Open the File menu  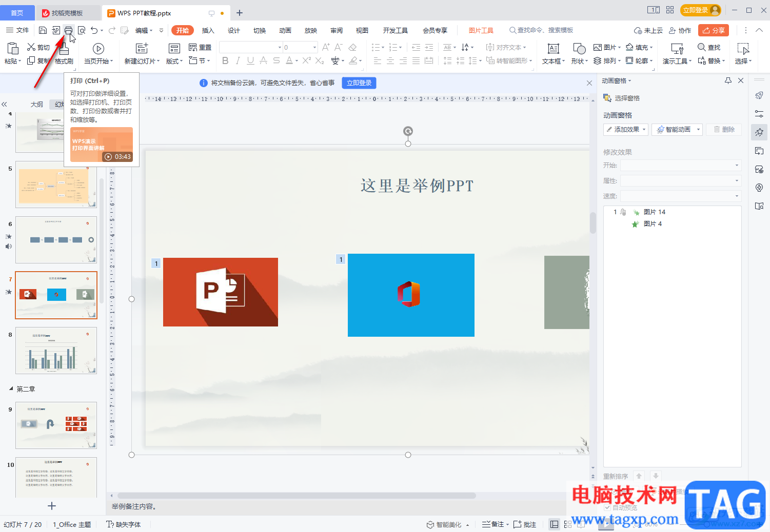tap(17, 30)
